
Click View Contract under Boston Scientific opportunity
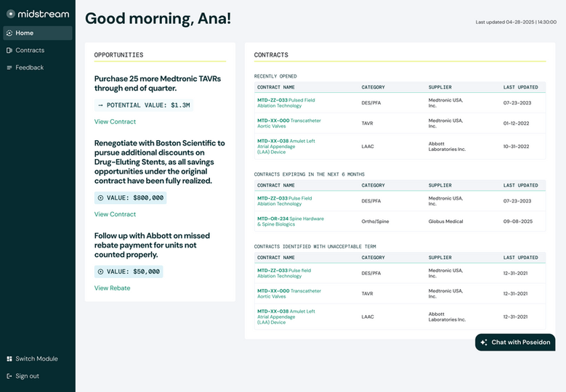click(x=115, y=214)
